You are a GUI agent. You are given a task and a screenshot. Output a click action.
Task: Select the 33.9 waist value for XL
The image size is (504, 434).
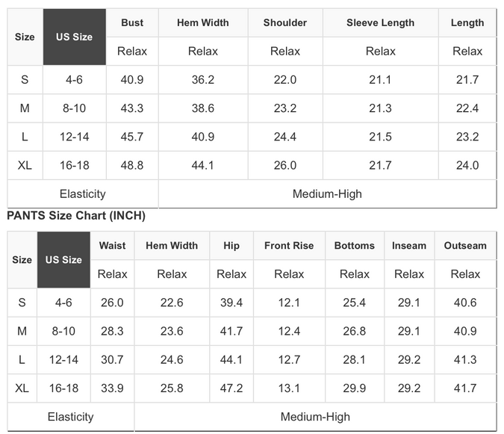112,388
